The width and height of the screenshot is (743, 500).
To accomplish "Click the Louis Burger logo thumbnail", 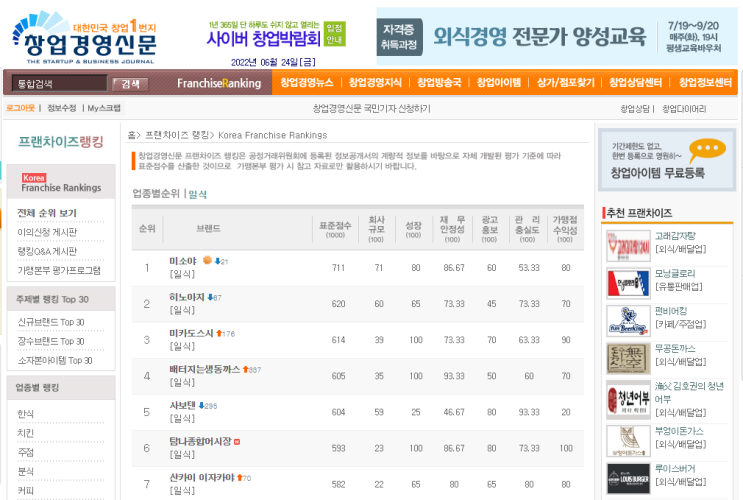I will tap(628, 479).
